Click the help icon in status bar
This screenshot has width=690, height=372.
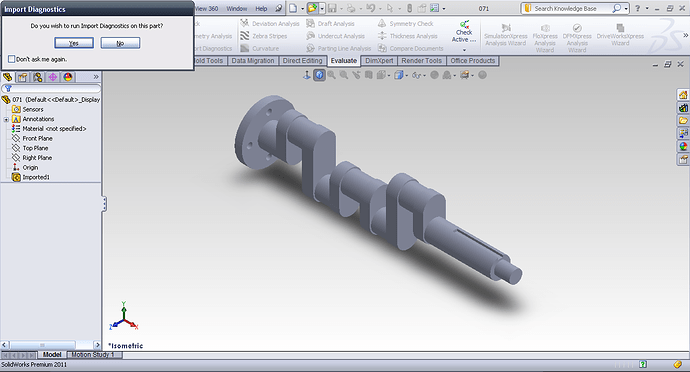coord(643,365)
